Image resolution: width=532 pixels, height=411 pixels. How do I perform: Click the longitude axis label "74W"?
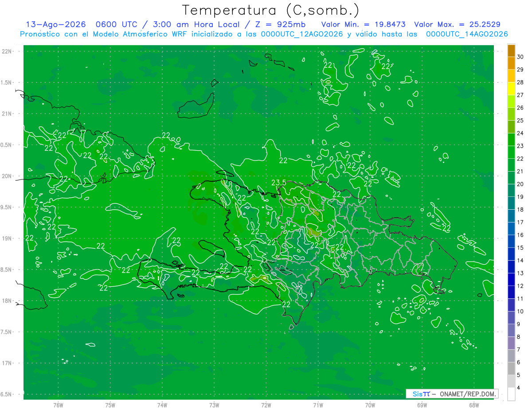[x=162, y=405]
